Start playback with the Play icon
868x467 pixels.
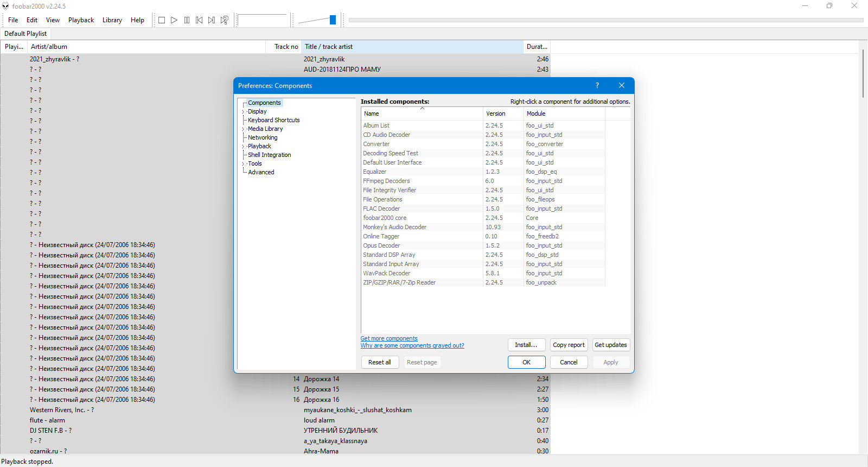(174, 20)
